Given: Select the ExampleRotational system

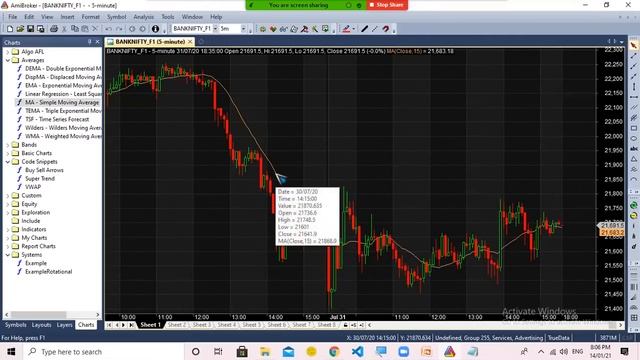Looking at the screenshot, I should 48,272.
